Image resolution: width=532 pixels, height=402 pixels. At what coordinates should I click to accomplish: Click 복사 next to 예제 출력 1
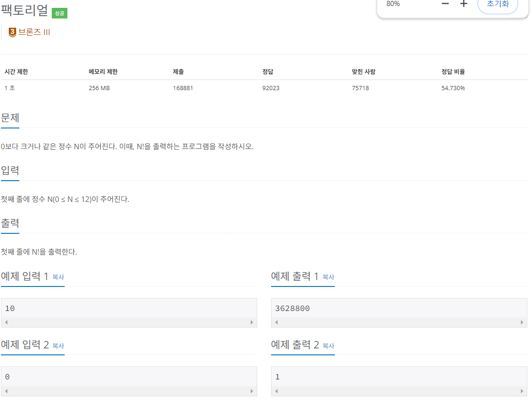328,277
